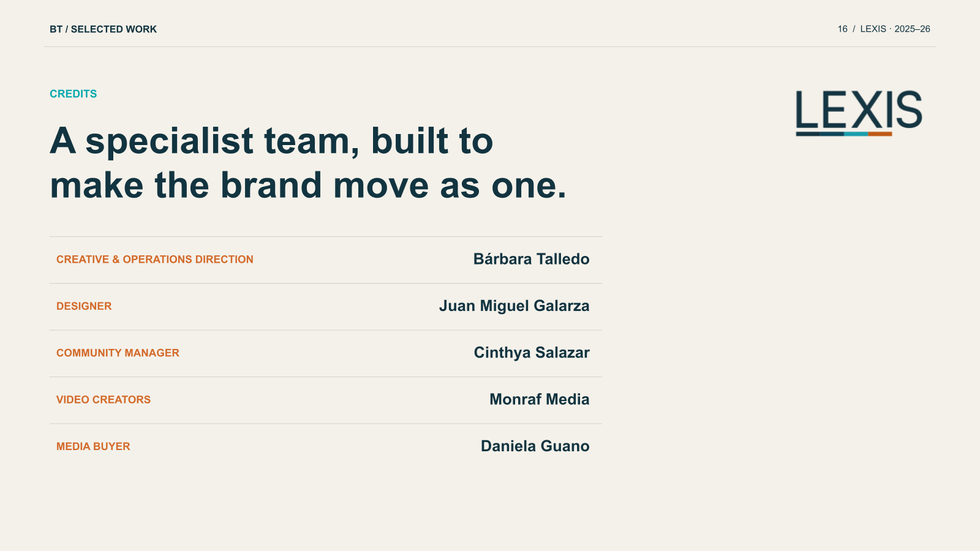Select the DESIGNER role label
The width and height of the screenshot is (980, 551).
pyautogui.click(x=84, y=306)
